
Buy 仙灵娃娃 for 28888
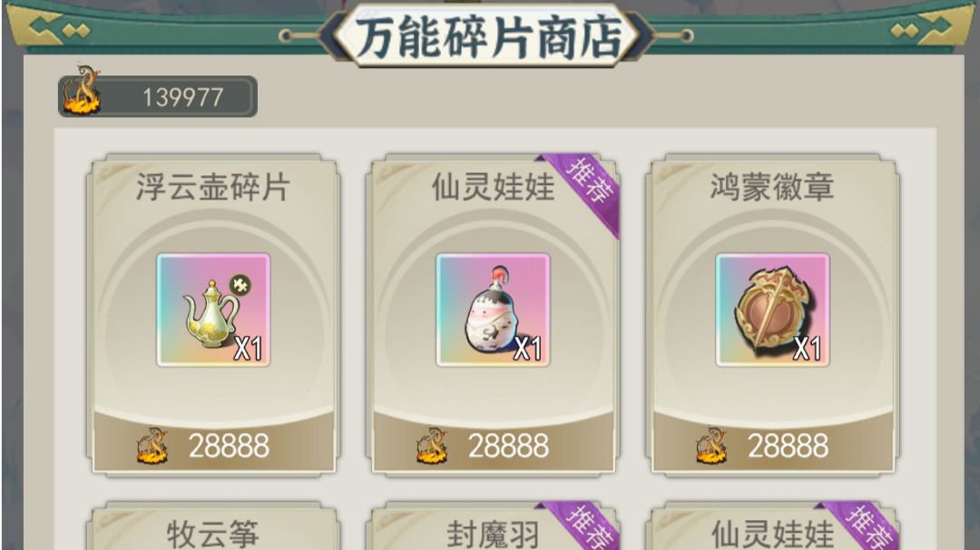493,446
